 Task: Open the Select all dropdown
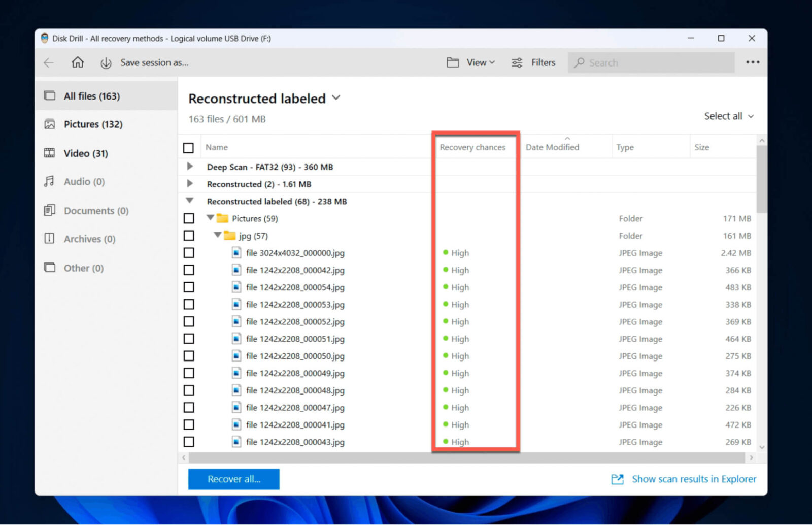[729, 116]
